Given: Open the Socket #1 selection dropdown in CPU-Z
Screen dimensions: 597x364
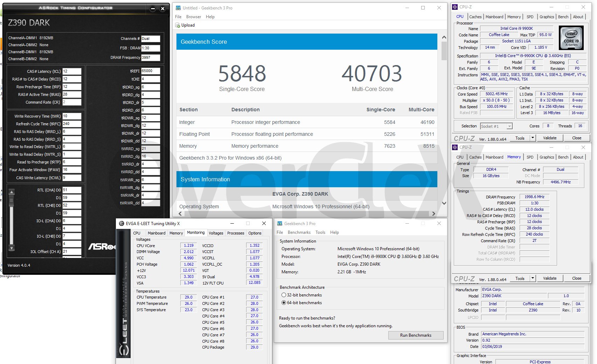Looking at the screenshot, I should pos(509,126).
